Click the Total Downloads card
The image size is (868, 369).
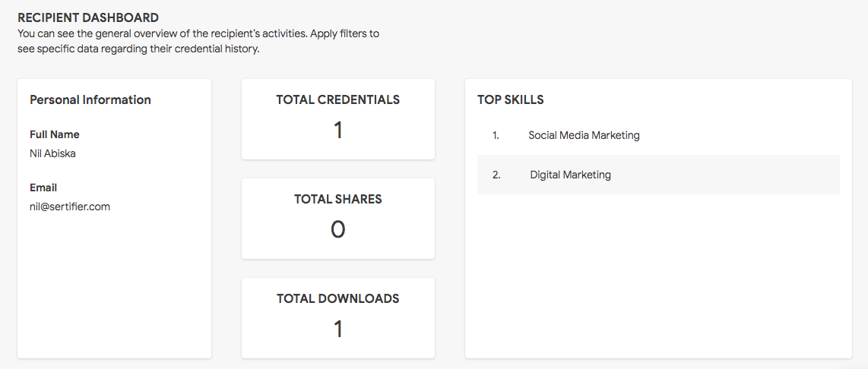coord(337,318)
